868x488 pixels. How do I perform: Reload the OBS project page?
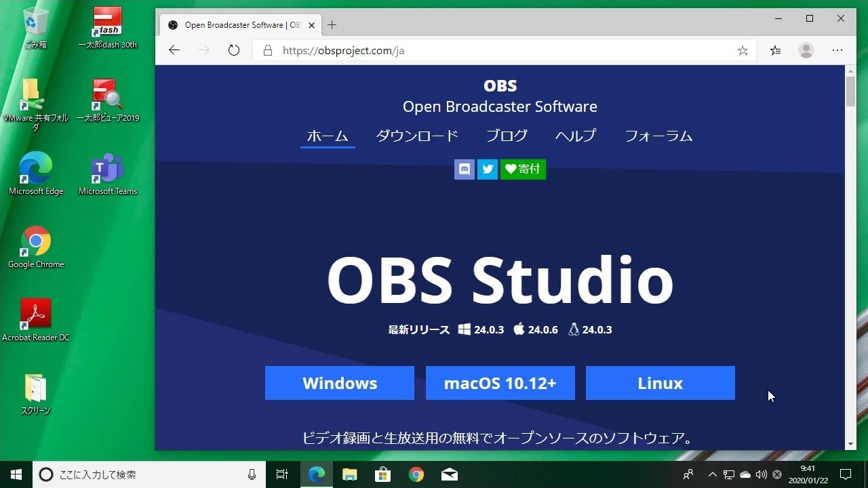234,50
